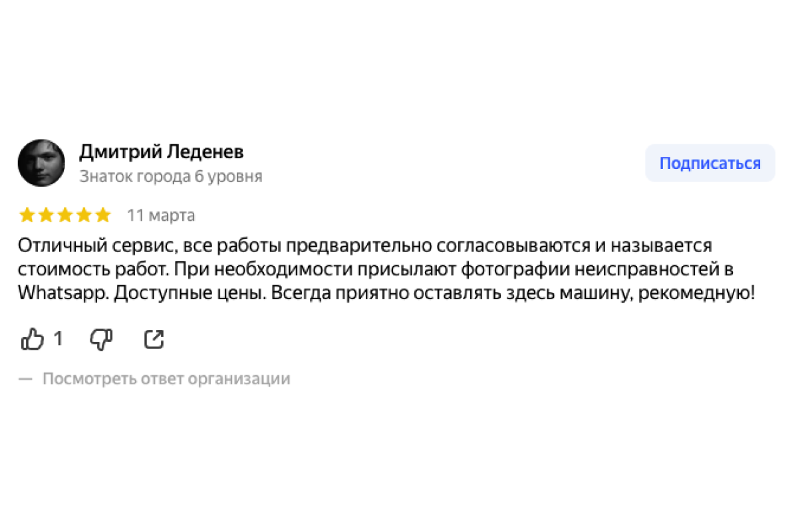This screenshot has height=532, width=798.
Task: Click the Знаток города 6 уровня badge
Action: (170, 176)
